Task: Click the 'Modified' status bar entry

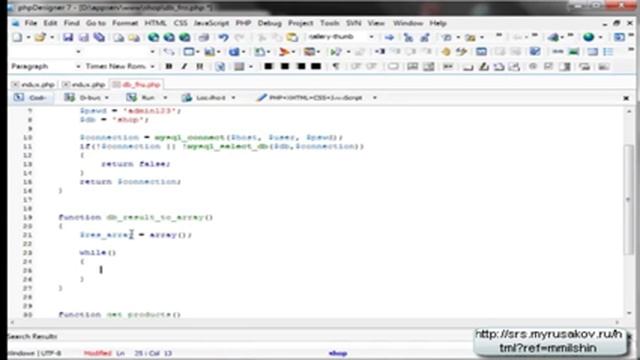Action: pos(97,353)
